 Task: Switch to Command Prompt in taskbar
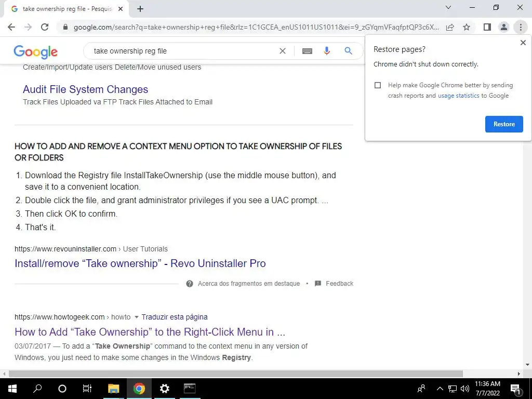click(x=190, y=389)
